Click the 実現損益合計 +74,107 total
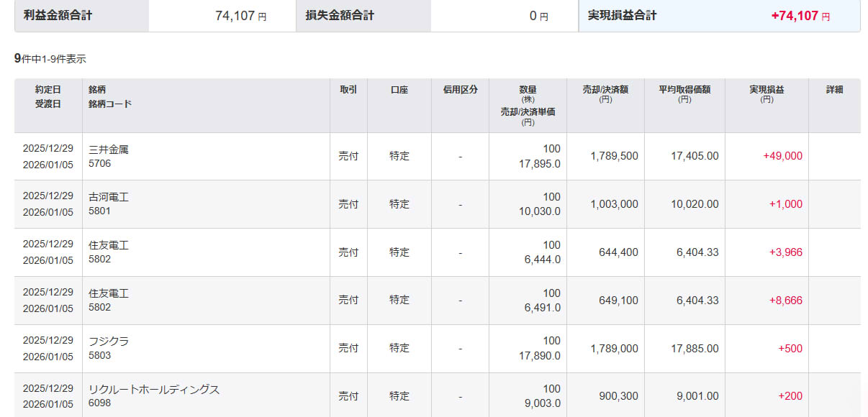Viewport: 868px width, 417px height. click(x=800, y=16)
